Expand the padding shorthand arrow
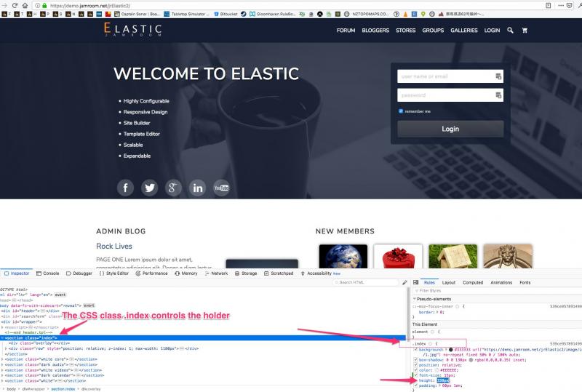The height and width of the screenshot is (392, 582). click(x=440, y=385)
